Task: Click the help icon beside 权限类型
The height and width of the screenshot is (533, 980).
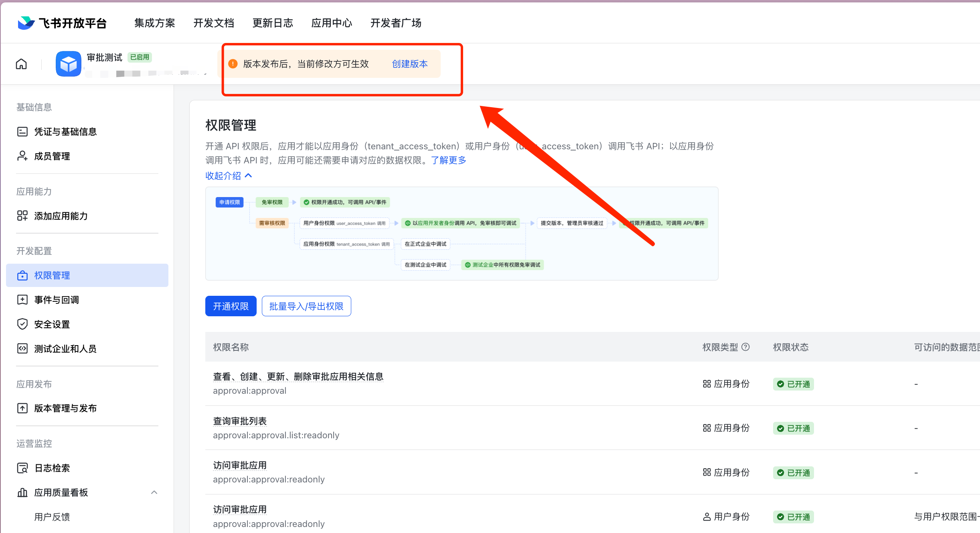Action: [x=745, y=347]
